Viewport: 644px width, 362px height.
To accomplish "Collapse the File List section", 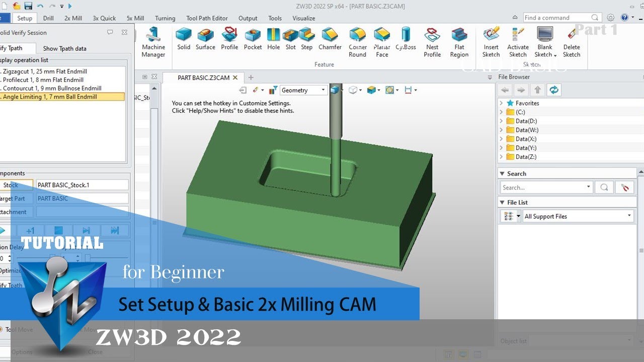I will (502, 202).
